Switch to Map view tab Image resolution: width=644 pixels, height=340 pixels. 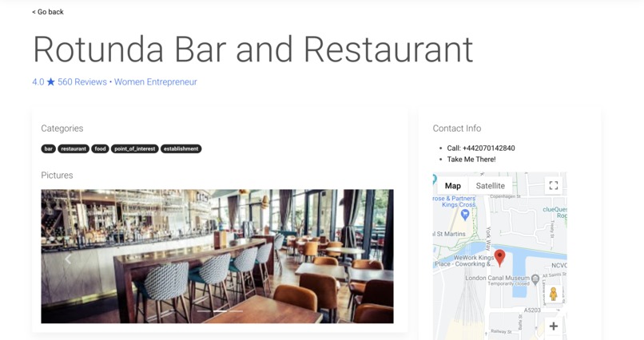[452, 185]
